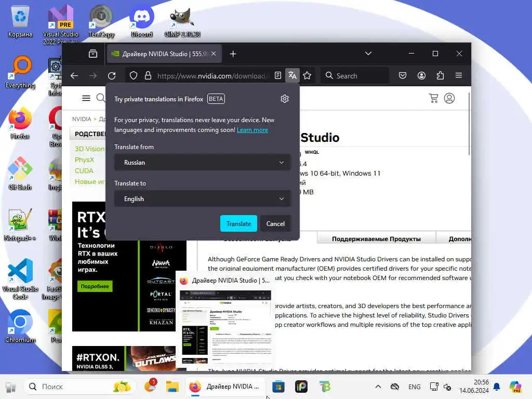
Task: Select Notepad++ desktop shortcut
Action: (x=20, y=224)
